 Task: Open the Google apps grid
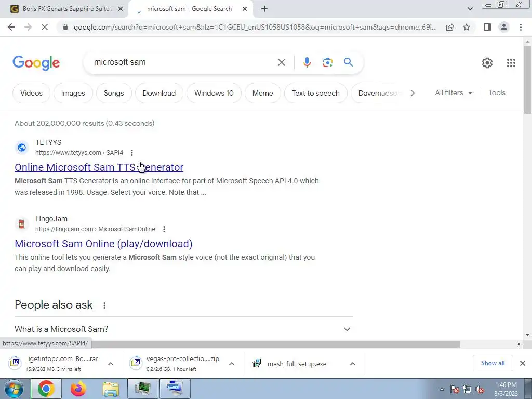pos(511,63)
